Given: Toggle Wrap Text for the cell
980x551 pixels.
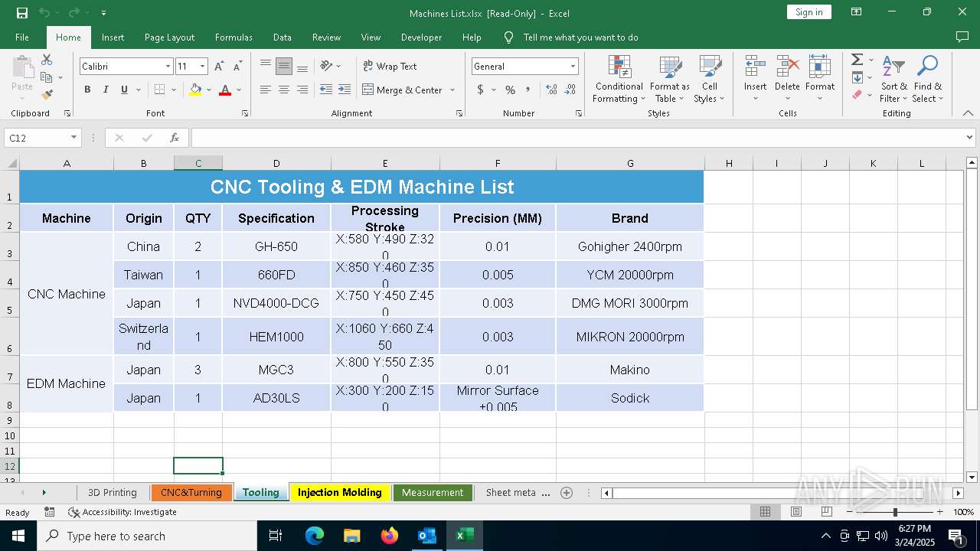Looking at the screenshot, I should tap(390, 67).
